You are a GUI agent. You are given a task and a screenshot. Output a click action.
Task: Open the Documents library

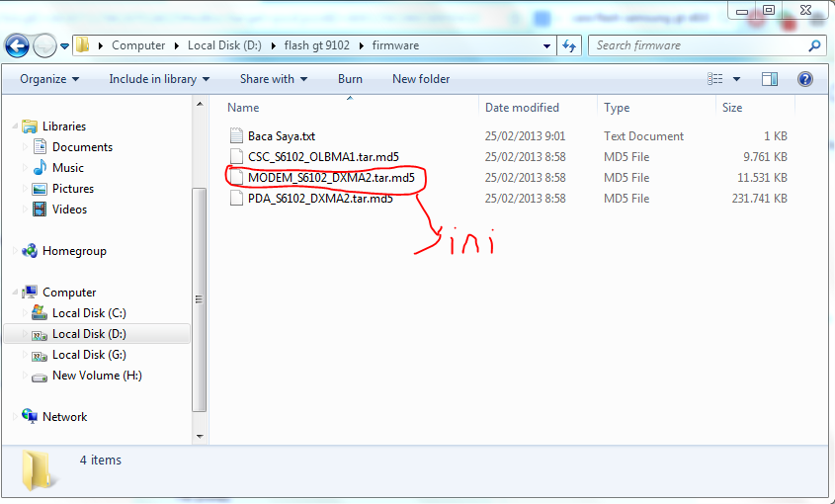(82, 147)
